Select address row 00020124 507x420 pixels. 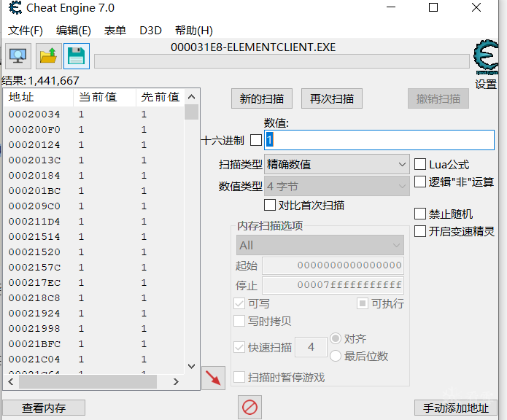click(94, 144)
